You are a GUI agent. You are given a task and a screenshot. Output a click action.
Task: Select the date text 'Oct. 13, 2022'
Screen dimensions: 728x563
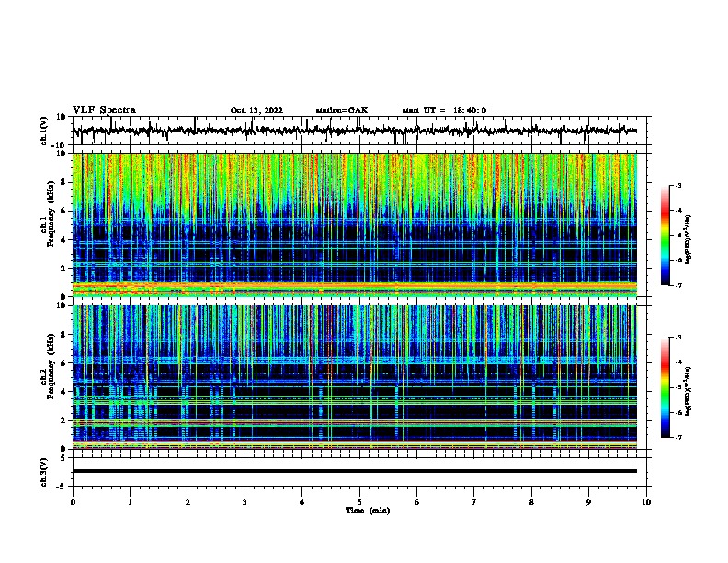256,110
